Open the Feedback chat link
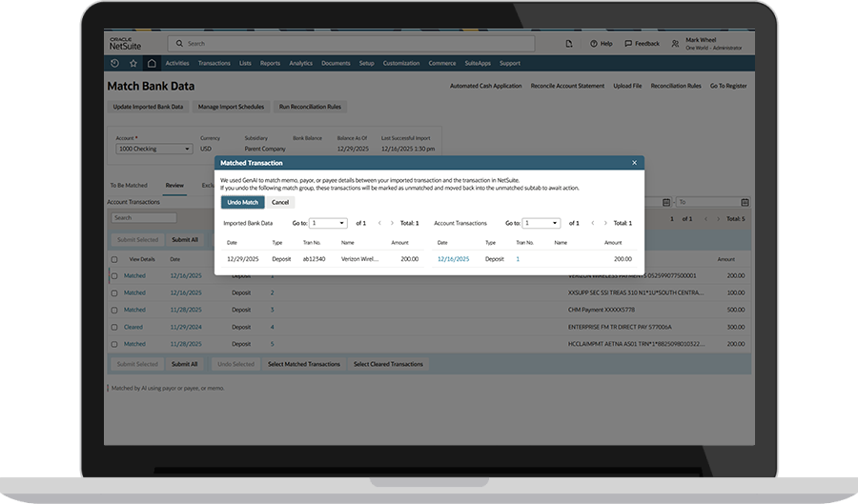This screenshot has height=504, width=858. 642,44
